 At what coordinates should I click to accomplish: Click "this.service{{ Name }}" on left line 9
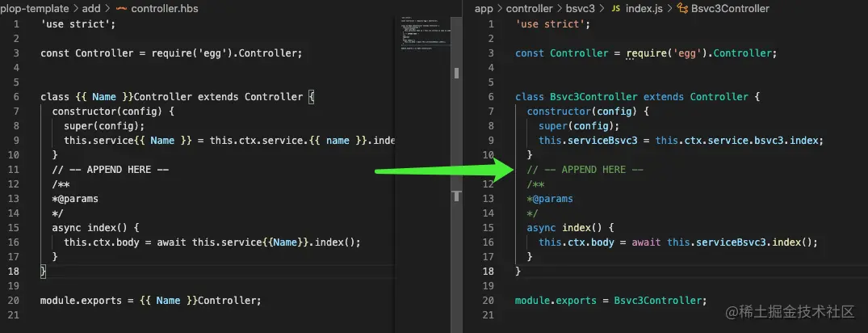coord(128,140)
